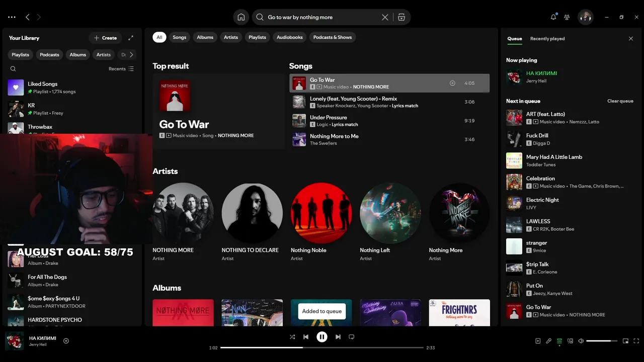Add НА КИЛИМІ to Liked Songs
Image resolution: width=644 pixels, height=362 pixels.
pyautogui.click(x=66, y=341)
